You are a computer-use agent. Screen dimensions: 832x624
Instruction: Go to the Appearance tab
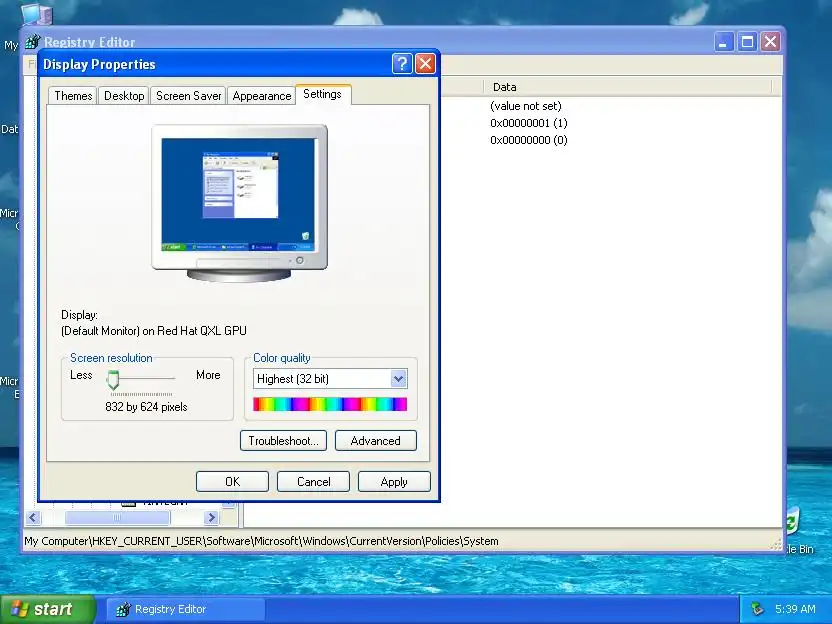262,96
